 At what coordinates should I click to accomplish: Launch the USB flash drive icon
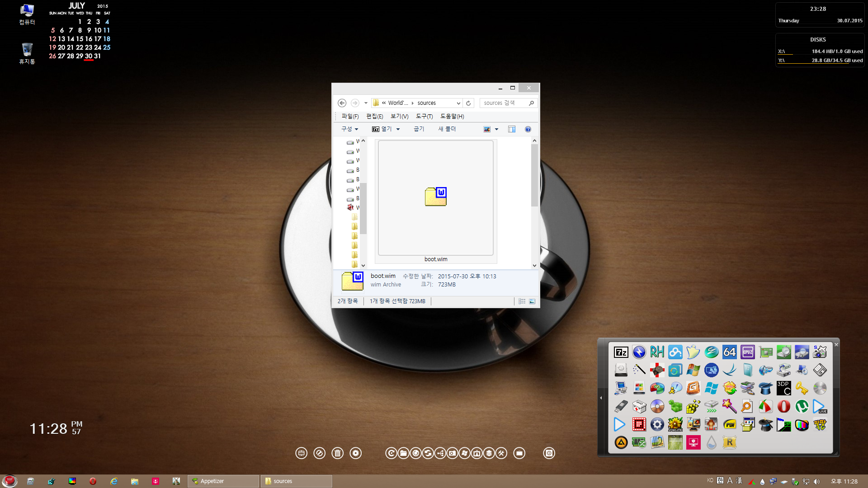621,406
